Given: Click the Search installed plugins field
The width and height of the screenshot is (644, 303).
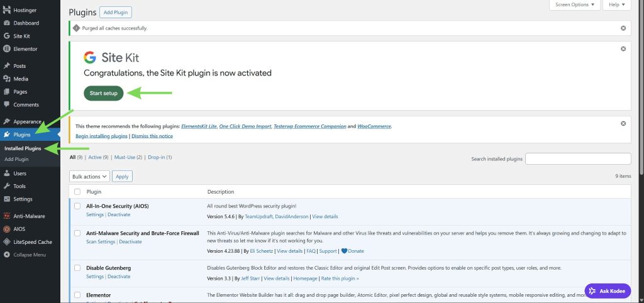Looking at the screenshot, I should [578, 159].
